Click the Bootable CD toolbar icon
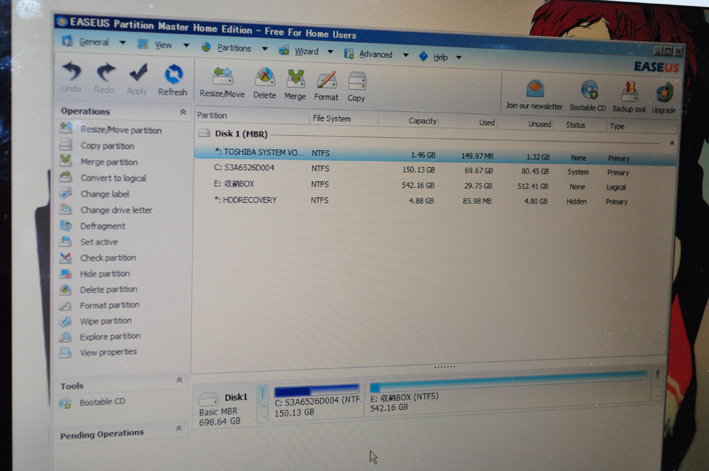 click(x=588, y=96)
